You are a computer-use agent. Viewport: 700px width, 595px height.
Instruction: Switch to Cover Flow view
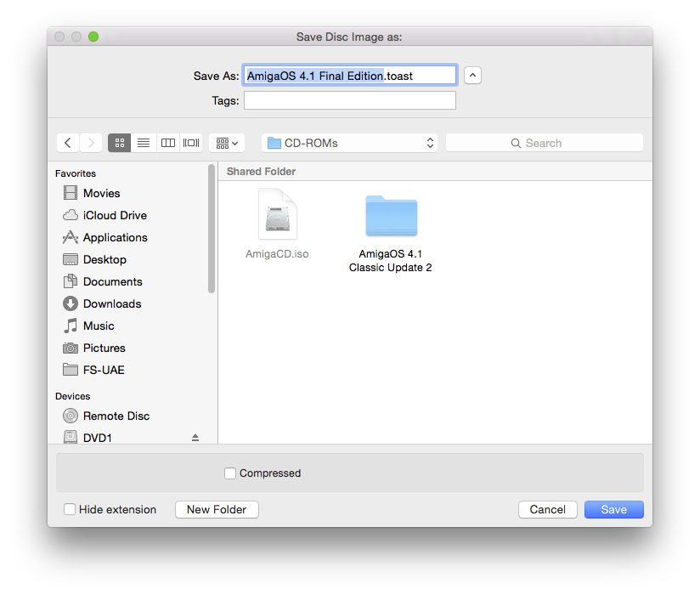coord(191,143)
